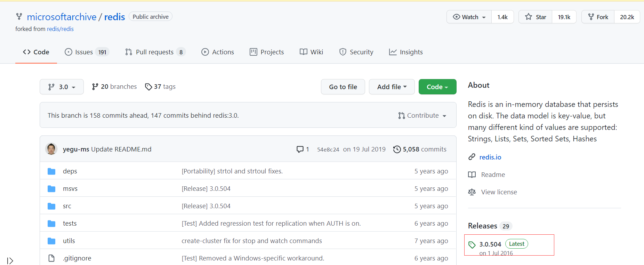644x265 pixels.
Task: Open the Security tab
Action: coord(356,52)
